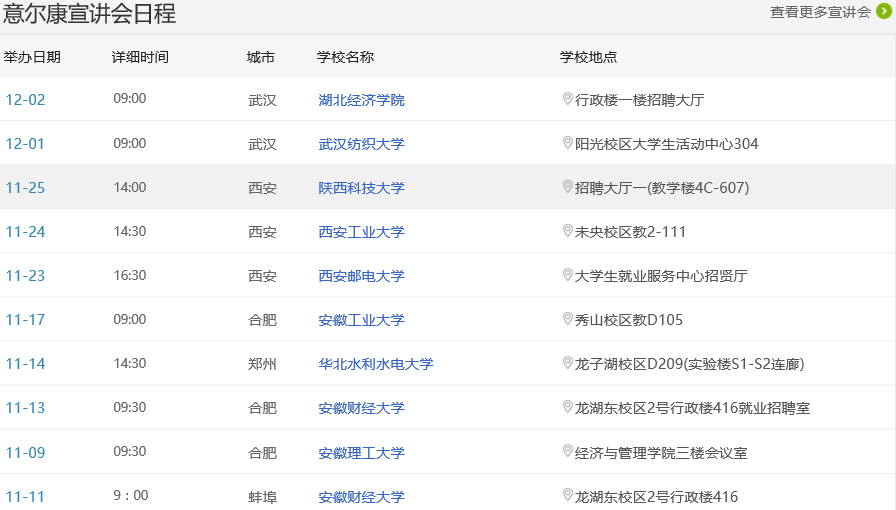Click the 11-14 date link
Image resolution: width=896 pixels, height=510 pixels.
pyautogui.click(x=25, y=364)
